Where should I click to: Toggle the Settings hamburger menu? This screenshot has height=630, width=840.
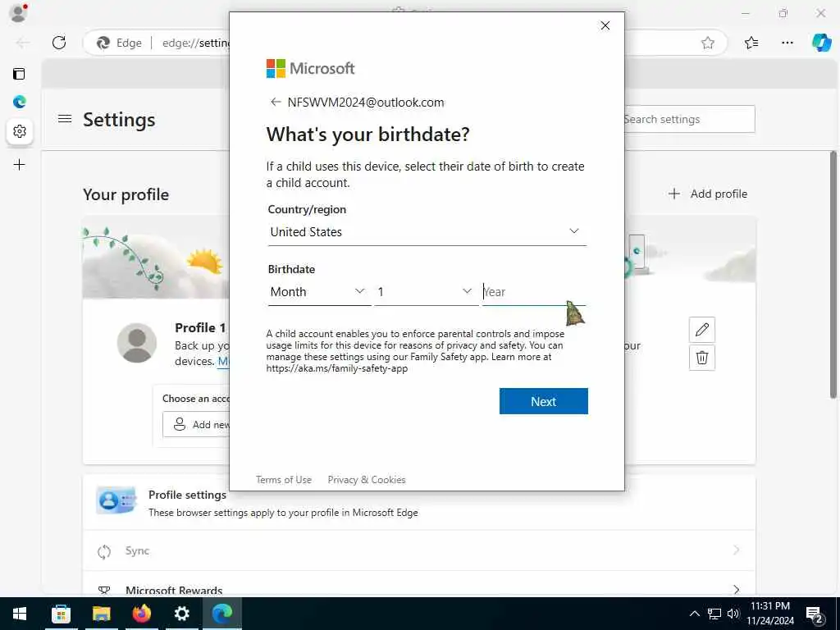[x=65, y=119]
